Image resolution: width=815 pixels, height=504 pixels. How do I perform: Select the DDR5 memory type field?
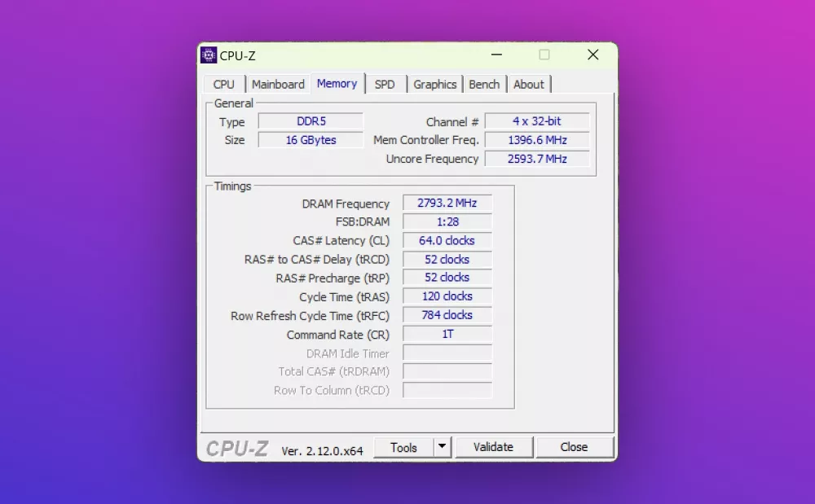(311, 121)
